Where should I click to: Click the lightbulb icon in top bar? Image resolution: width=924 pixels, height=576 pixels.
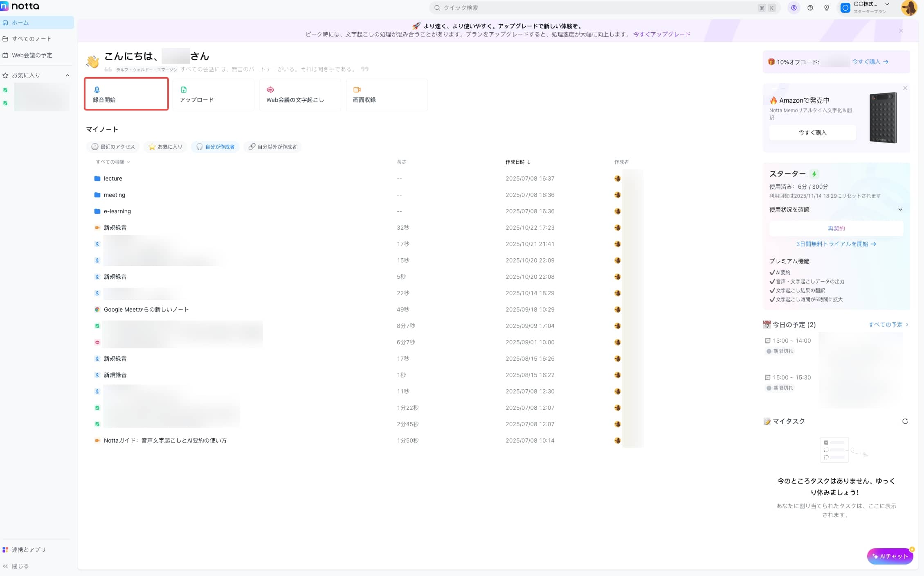826,8
